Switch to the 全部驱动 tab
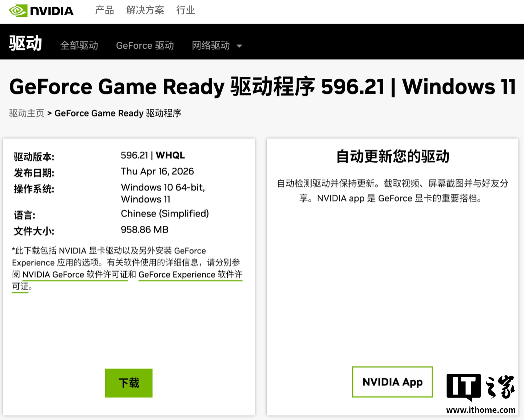This screenshot has height=420, width=524. pyautogui.click(x=79, y=45)
